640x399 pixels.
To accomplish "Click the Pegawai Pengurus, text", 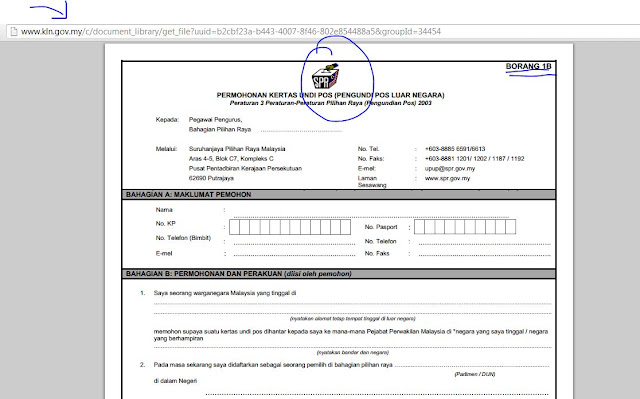I will pos(215,120).
